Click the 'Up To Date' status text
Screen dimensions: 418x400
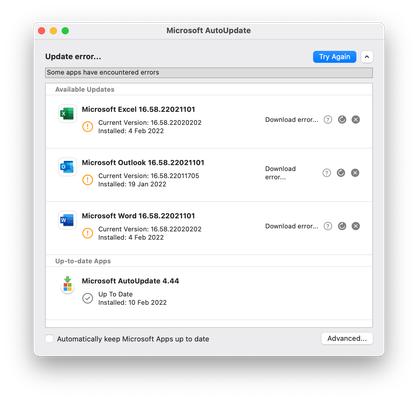pyautogui.click(x=115, y=294)
